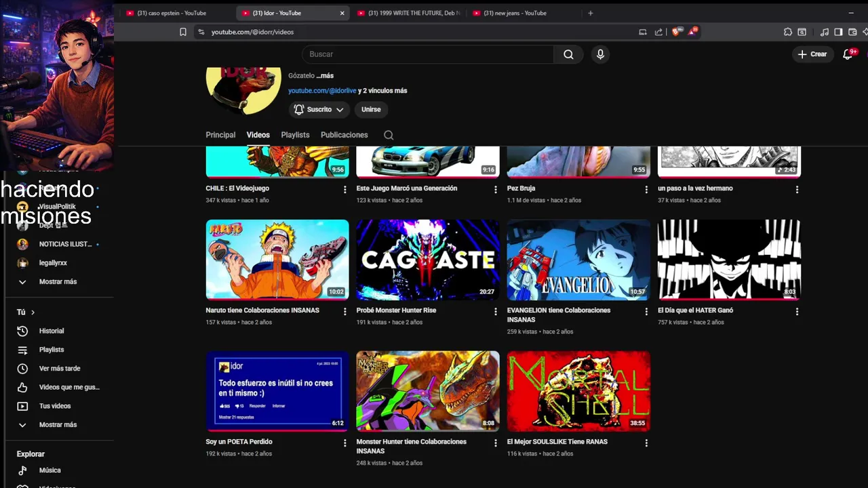
Task: Click the magnifier search button beside Buscar
Action: 568,54
